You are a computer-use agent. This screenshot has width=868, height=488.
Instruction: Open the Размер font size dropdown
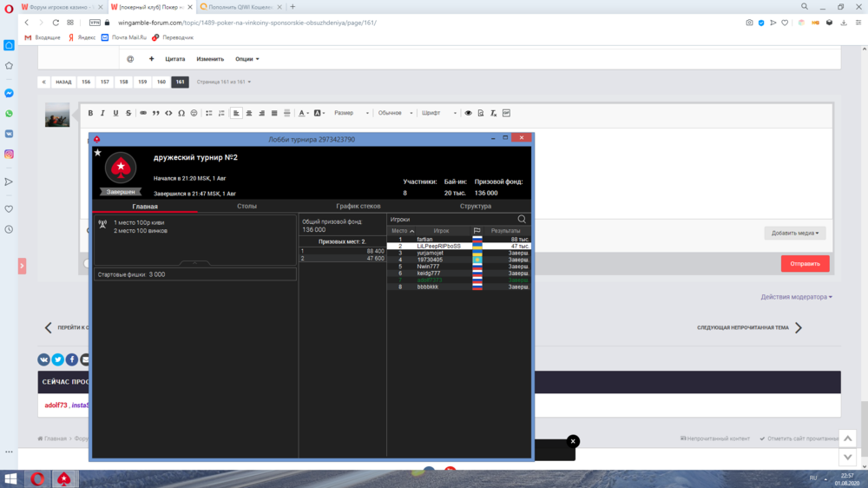[x=352, y=113]
